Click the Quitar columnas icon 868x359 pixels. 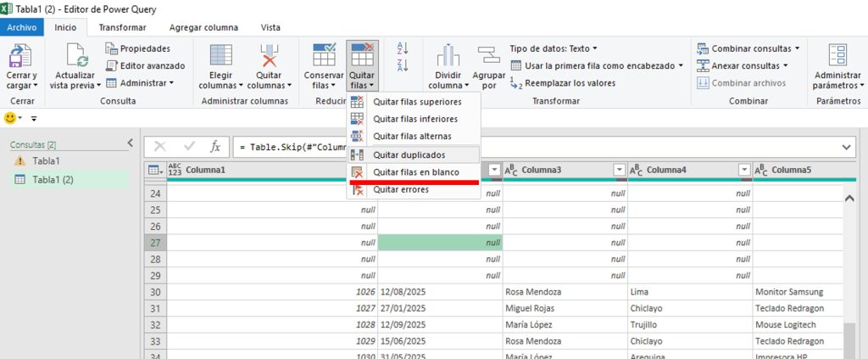pos(269,55)
